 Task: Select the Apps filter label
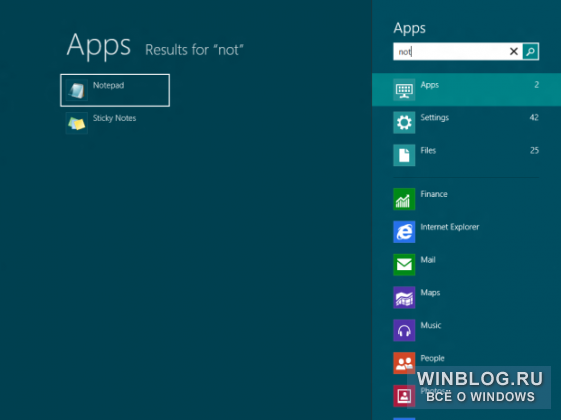(x=430, y=85)
